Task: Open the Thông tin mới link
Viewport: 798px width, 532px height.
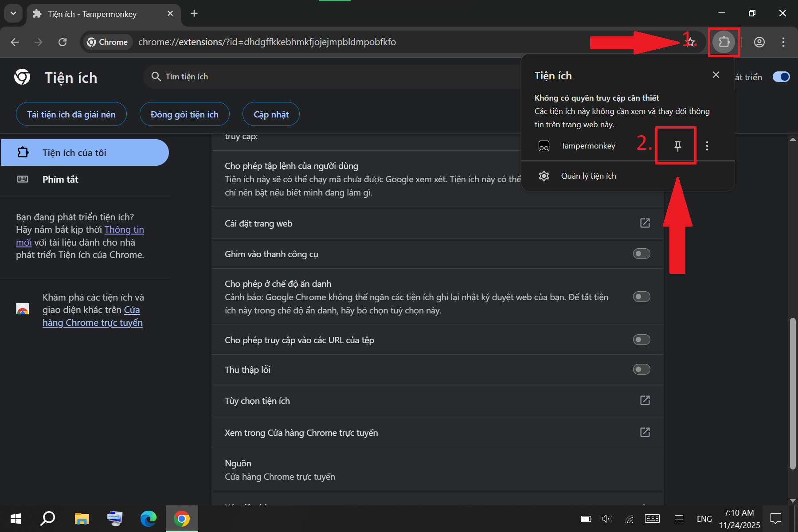Action: [x=124, y=230]
